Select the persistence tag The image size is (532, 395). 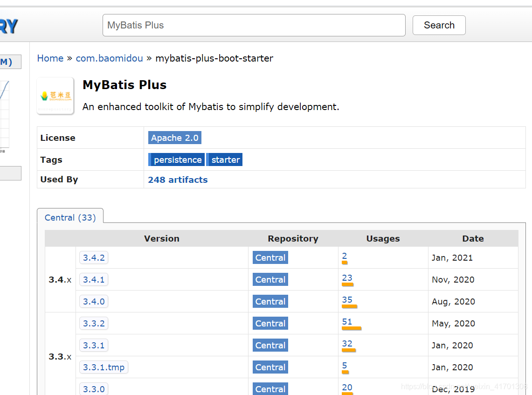click(x=177, y=160)
